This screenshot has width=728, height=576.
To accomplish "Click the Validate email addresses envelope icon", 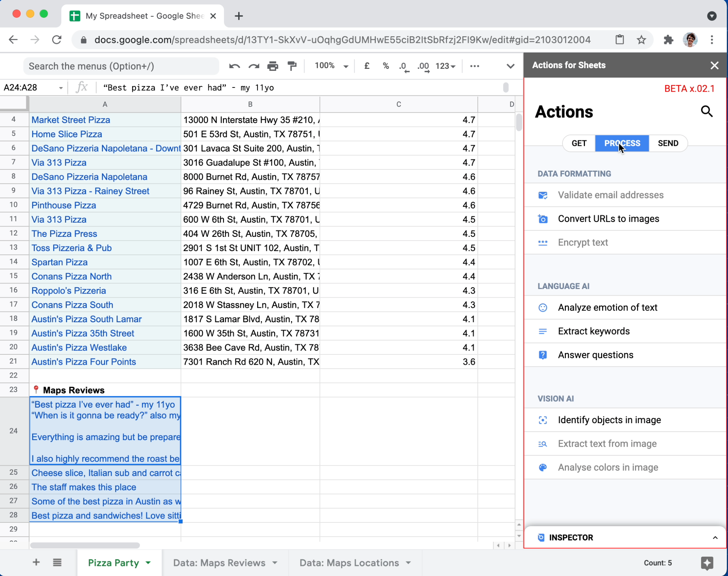I will coord(543,195).
